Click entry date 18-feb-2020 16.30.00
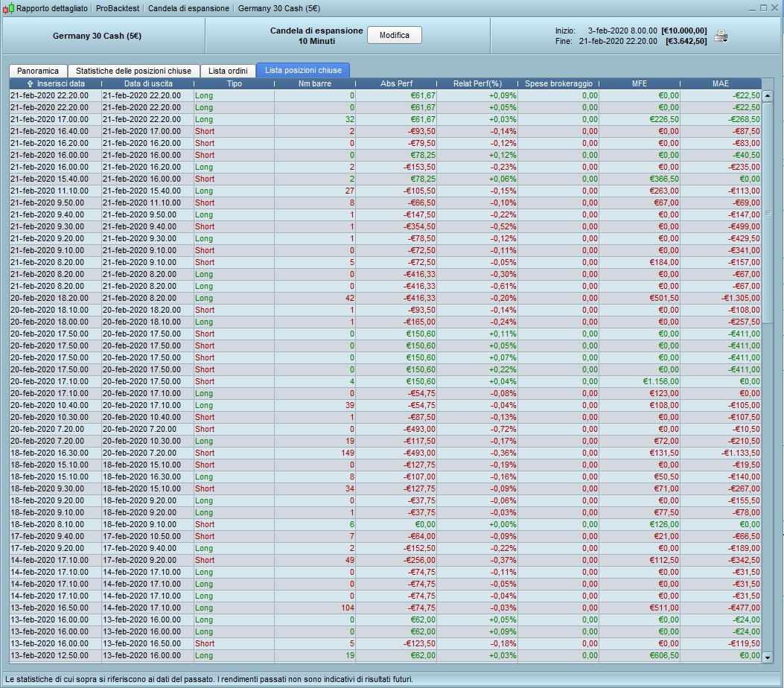 [49, 453]
